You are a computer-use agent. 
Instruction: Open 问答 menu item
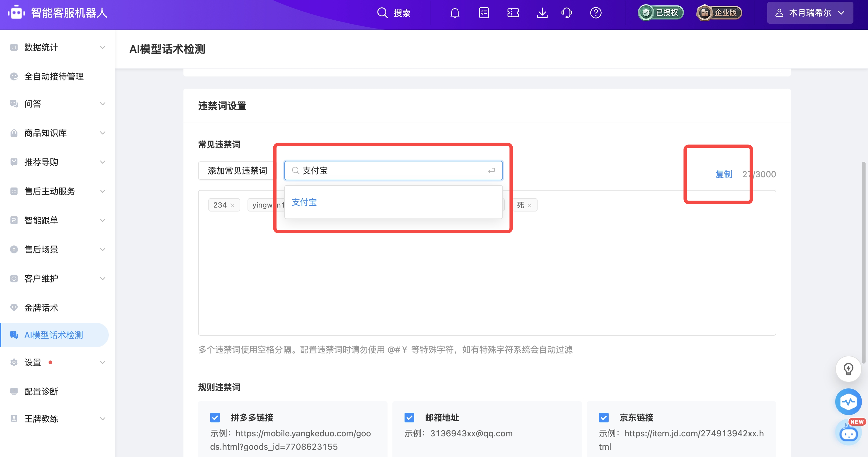pos(55,104)
